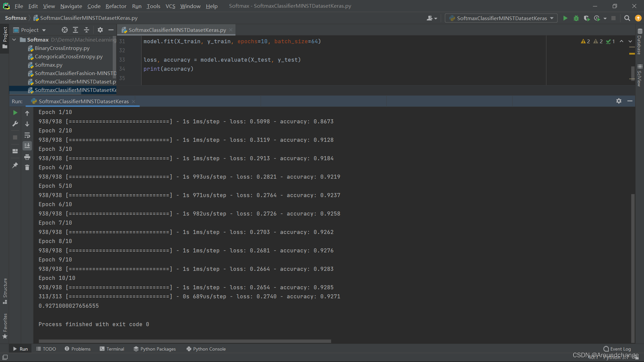Viewport: 644px width, 362px height.
Task: Select opened file with the crosshair locate icon
Action: pyautogui.click(x=64, y=30)
